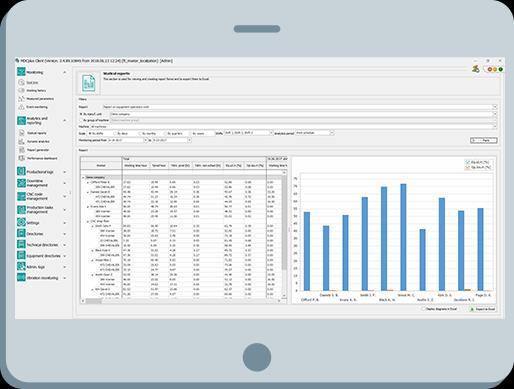Click the Form button
Viewport: 514px width, 389px height.
(x=484, y=141)
